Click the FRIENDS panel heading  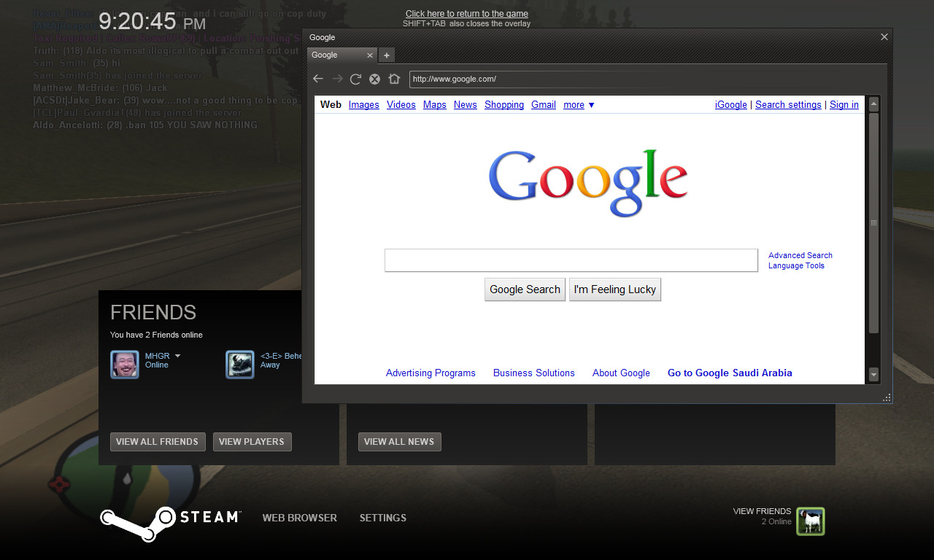click(x=153, y=312)
